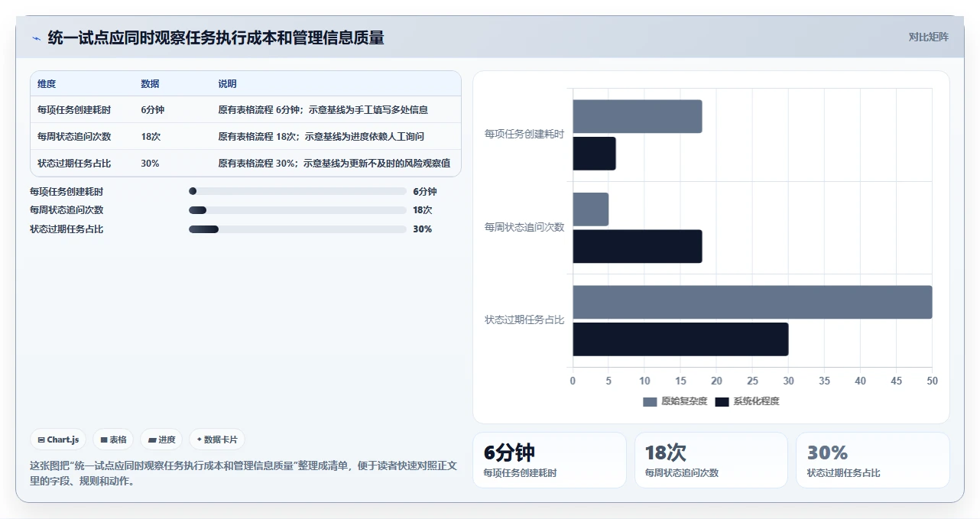Click the 30% value in the table
The height and width of the screenshot is (519, 980).
coord(150,164)
